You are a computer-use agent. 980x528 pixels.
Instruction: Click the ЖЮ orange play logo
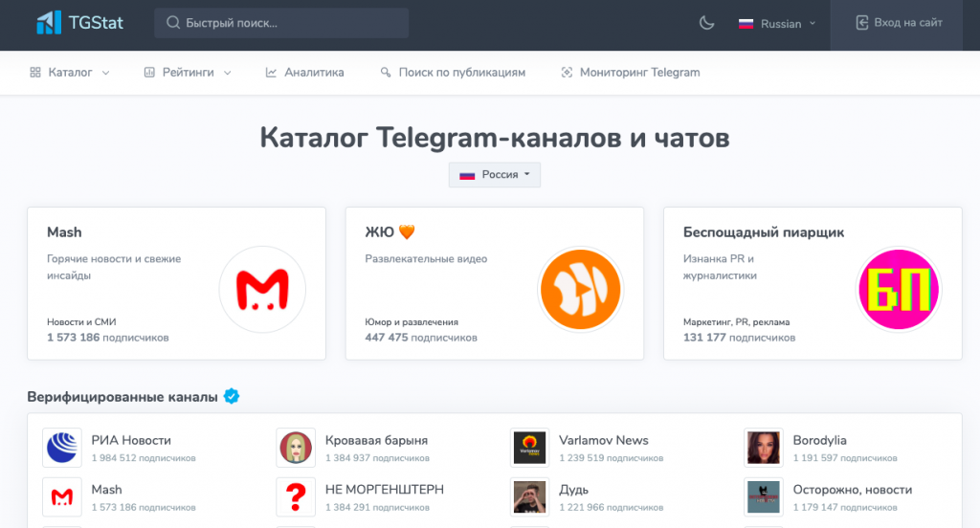581,289
